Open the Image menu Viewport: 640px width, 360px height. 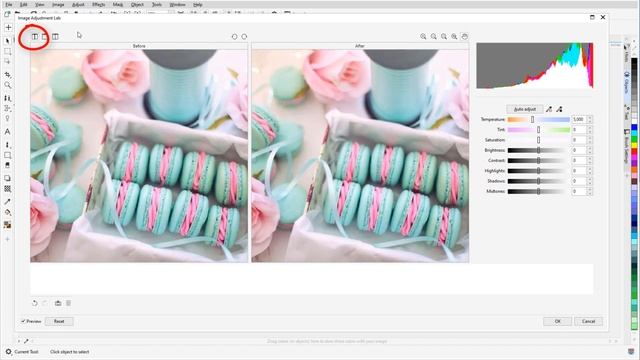pos(58,4)
